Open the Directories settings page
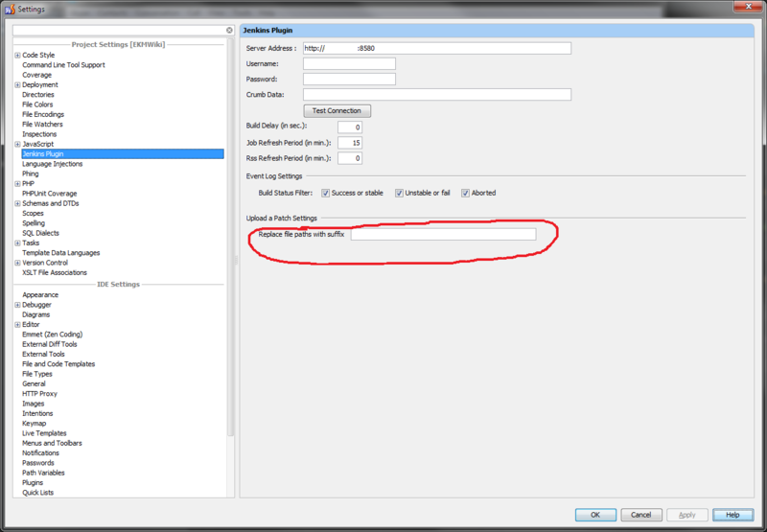767x532 pixels. click(38, 95)
